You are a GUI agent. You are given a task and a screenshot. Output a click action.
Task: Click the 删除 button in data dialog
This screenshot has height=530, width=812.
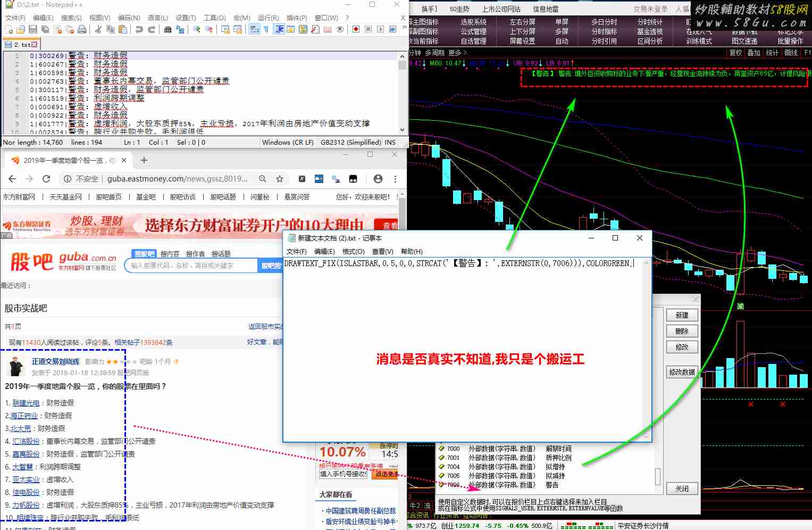tap(682, 331)
